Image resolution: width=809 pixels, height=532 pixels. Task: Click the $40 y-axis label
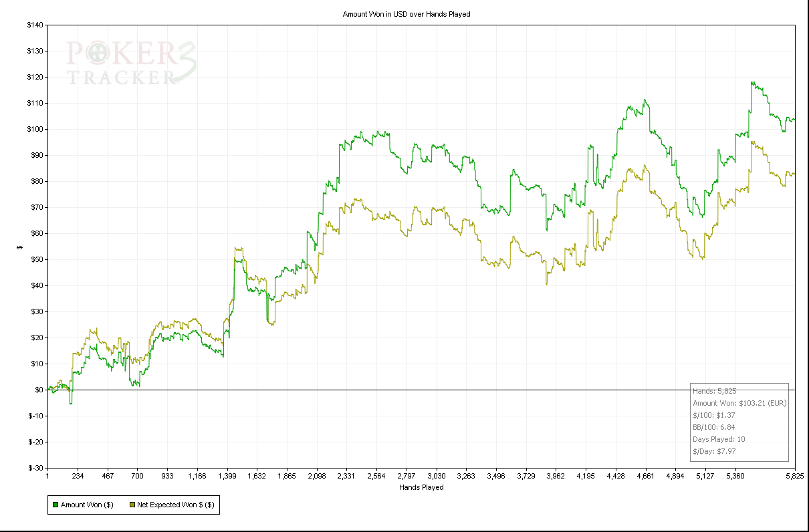coord(37,286)
